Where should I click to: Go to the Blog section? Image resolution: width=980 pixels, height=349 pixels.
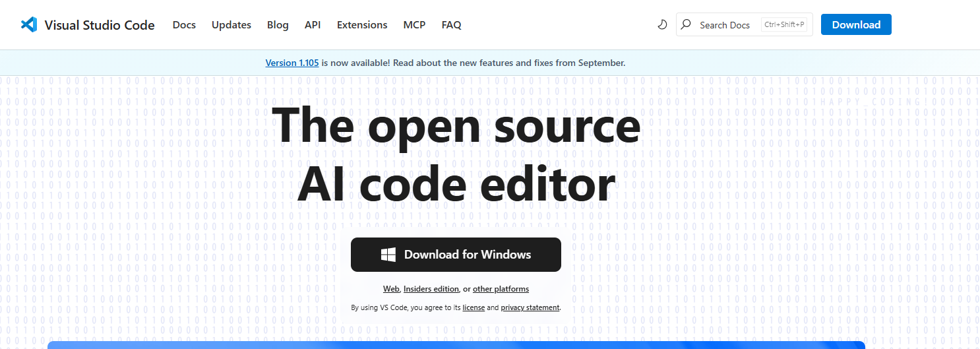pos(278,25)
